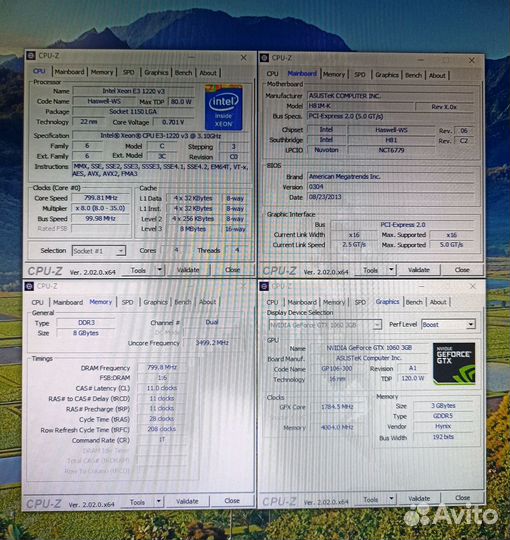The image size is (510, 540).
Task: Switch to Mainboard tab in CPU window
Action: pyautogui.click(x=69, y=72)
